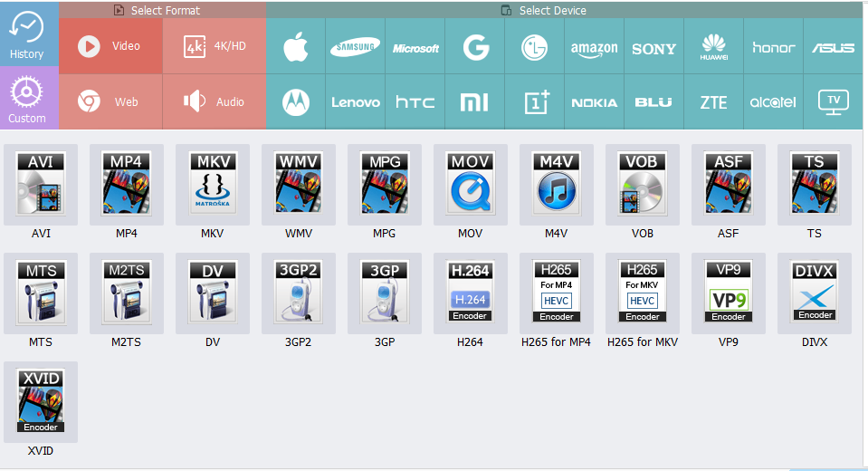Viewport: 868px width, 471px height.
Task: Select the BLU device brand
Action: click(x=654, y=102)
